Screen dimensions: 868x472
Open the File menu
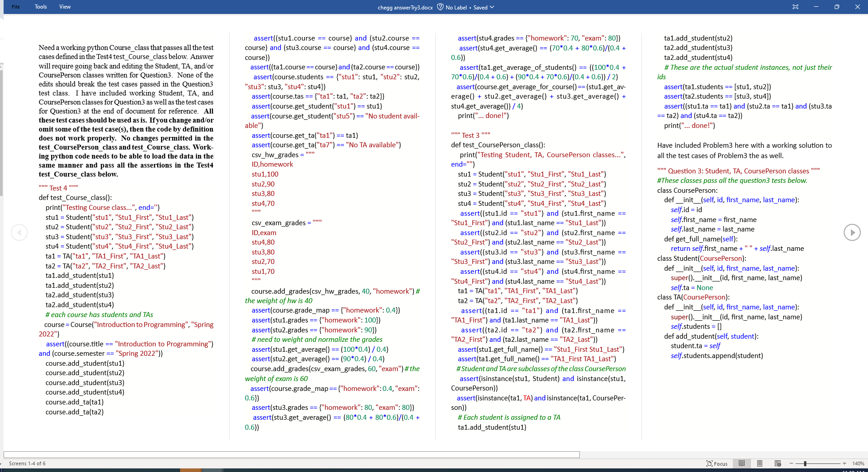15,7
